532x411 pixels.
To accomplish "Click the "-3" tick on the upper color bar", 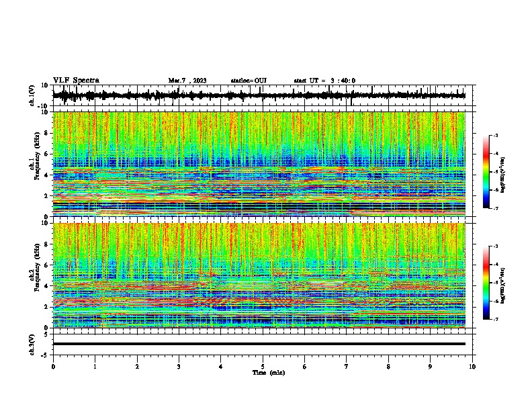I will point(495,136).
